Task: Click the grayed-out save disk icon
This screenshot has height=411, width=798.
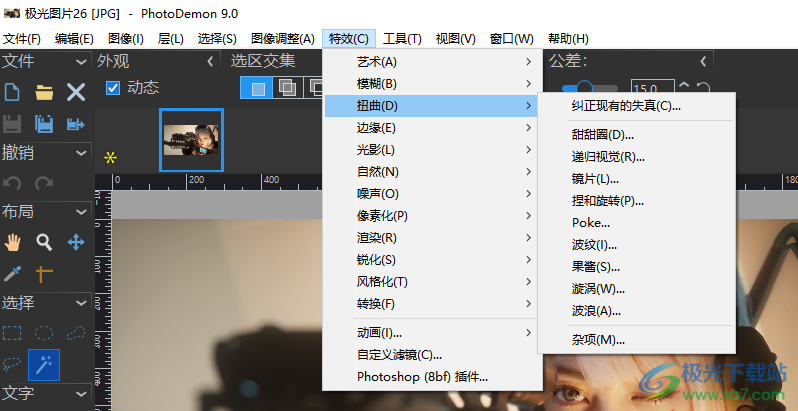Action: (12, 124)
